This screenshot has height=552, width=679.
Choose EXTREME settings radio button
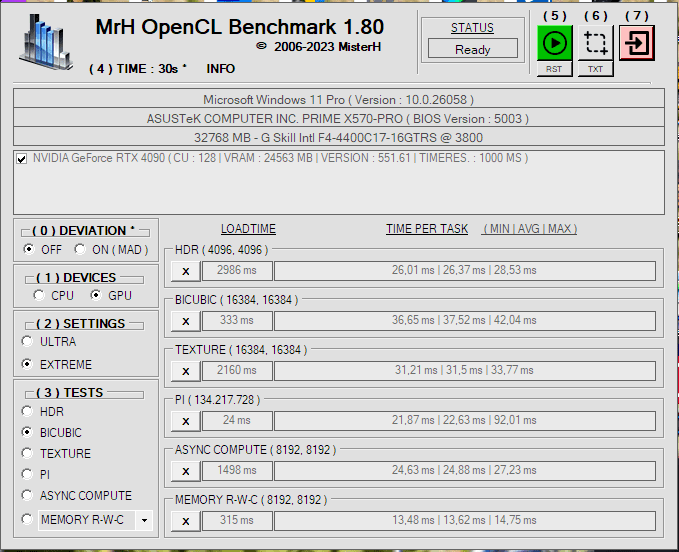click(27, 365)
